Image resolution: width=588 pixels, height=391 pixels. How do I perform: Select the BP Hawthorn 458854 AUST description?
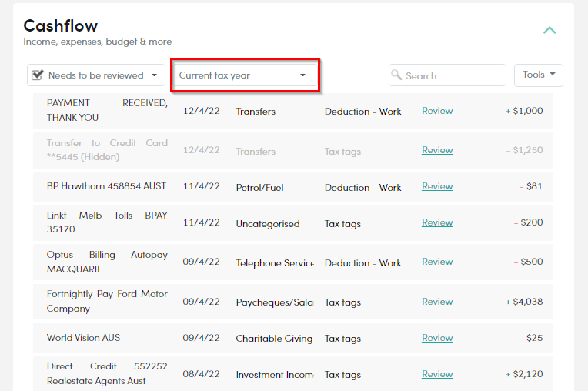click(106, 186)
